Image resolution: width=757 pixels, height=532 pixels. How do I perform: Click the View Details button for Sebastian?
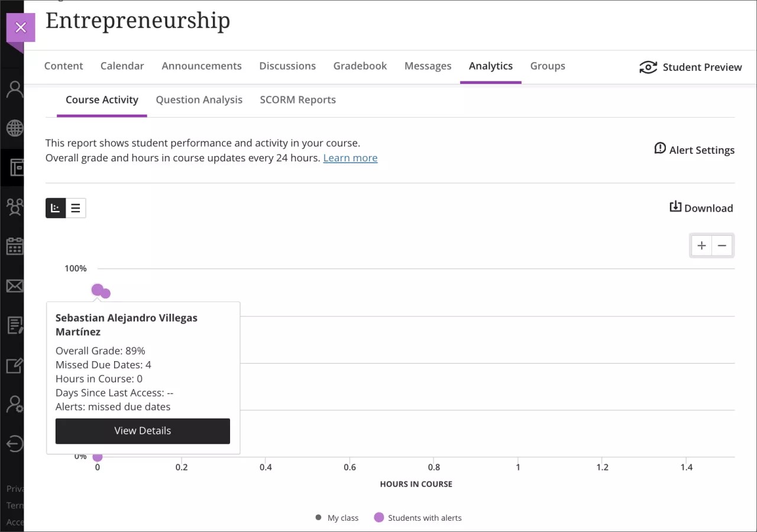142,431
